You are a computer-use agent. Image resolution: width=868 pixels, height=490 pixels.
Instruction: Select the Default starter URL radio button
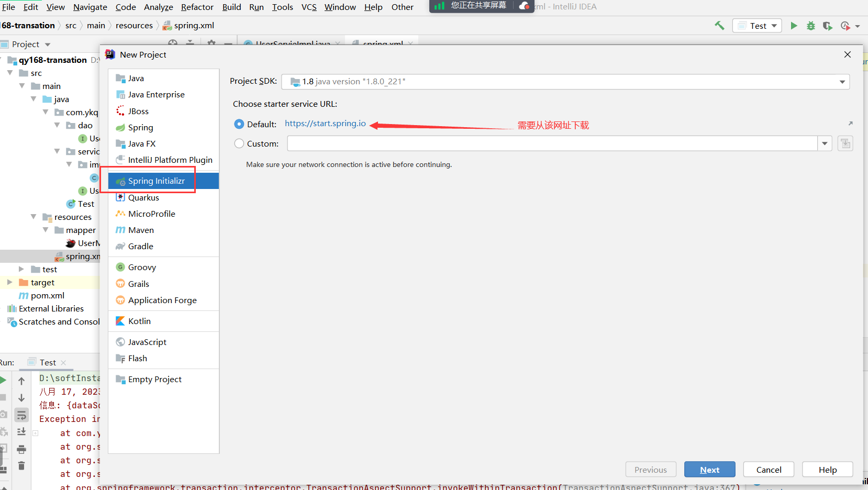pos(239,124)
